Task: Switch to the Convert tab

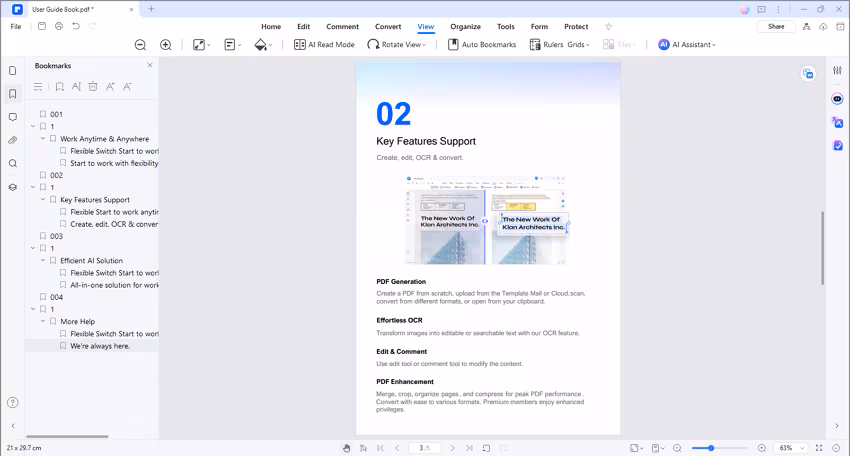Action: click(388, 27)
